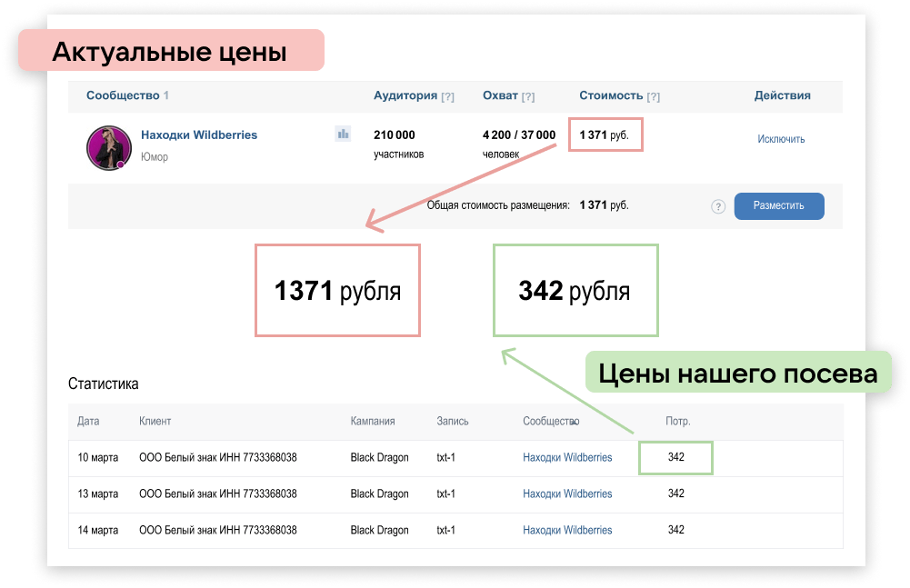Click the Юмор category label
910x588 pixels.
click(155, 156)
